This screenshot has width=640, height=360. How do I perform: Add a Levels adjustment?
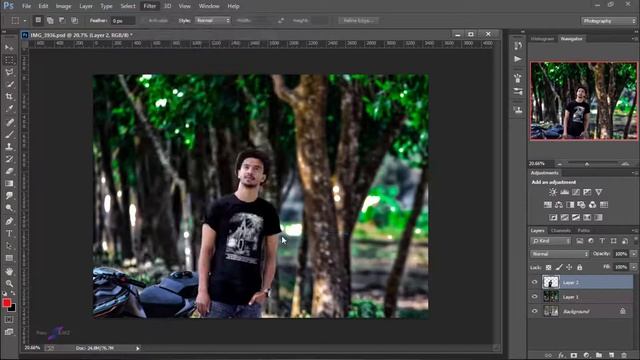click(x=564, y=192)
